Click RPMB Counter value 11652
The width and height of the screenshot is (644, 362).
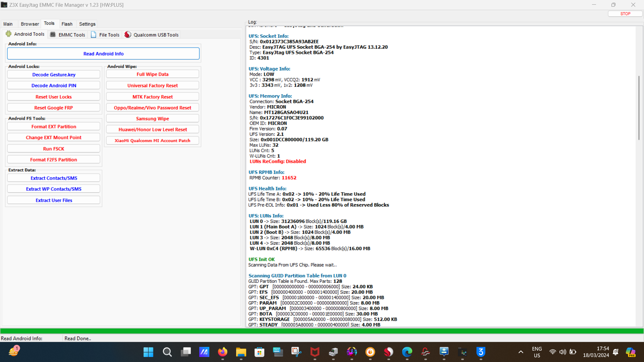coord(289,178)
